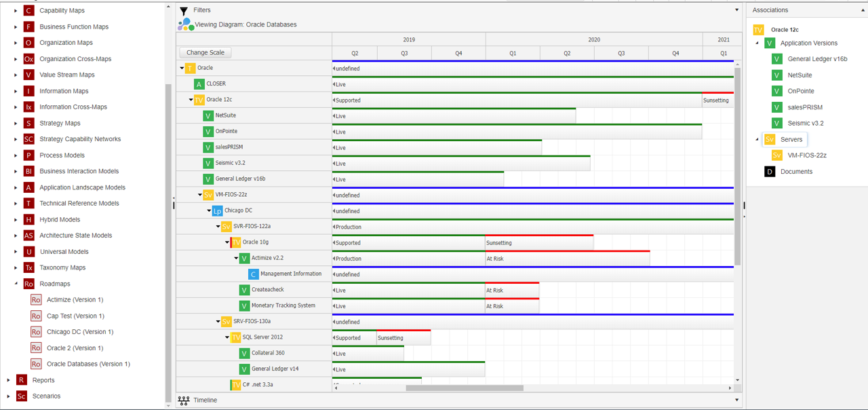The width and height of the screenshot is (868, 410).
Task: Collapse the Oracle 10g roadmap row
Action: (x=227, y=242)
